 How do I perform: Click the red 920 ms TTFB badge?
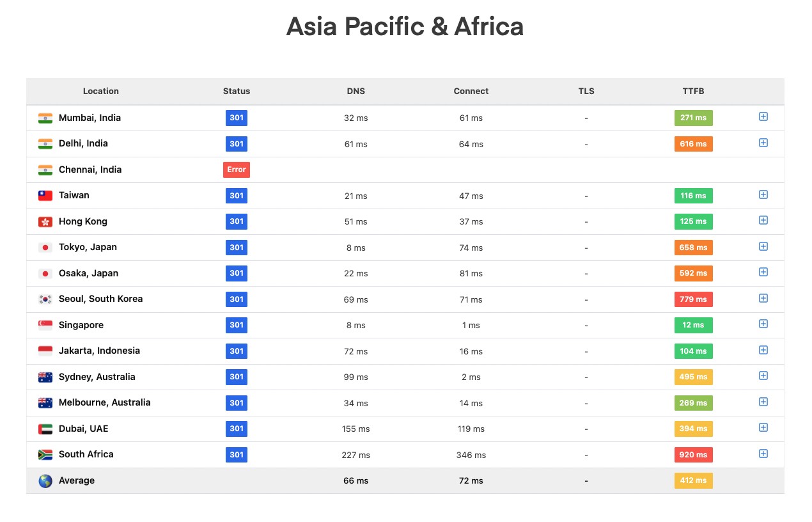point(693,455)
